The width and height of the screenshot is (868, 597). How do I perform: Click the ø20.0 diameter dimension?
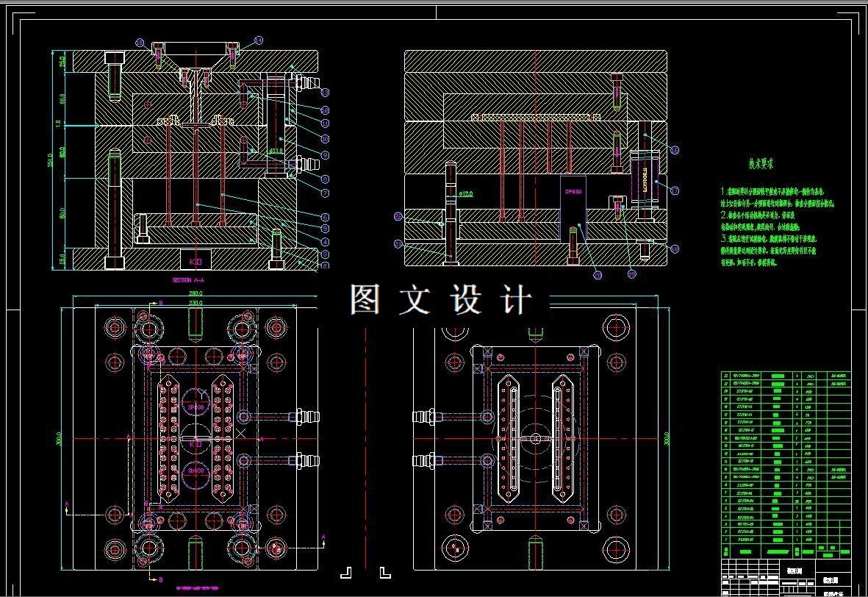tap(276, 151)
